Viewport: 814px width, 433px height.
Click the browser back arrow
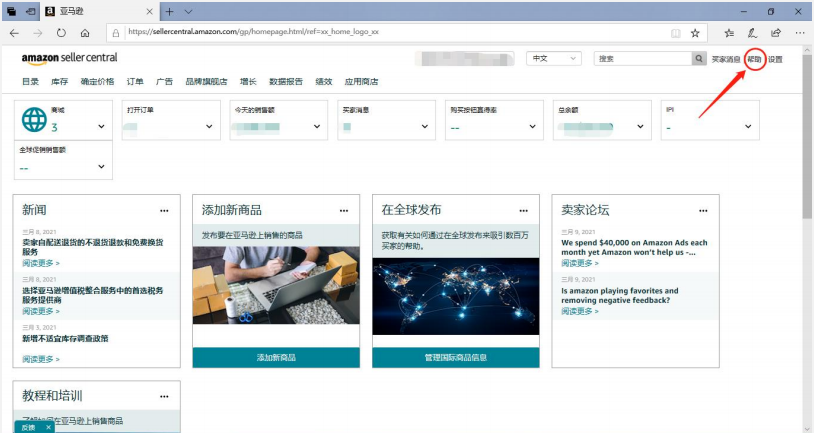pyautogui.click(x=14, y=33)
